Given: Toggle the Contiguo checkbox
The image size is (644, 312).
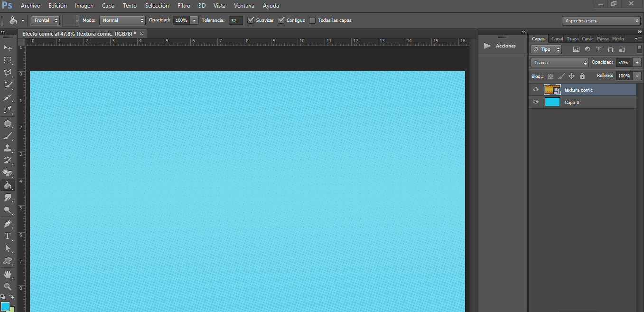Looking at the screenshot, I should click(x=281, y=20).
